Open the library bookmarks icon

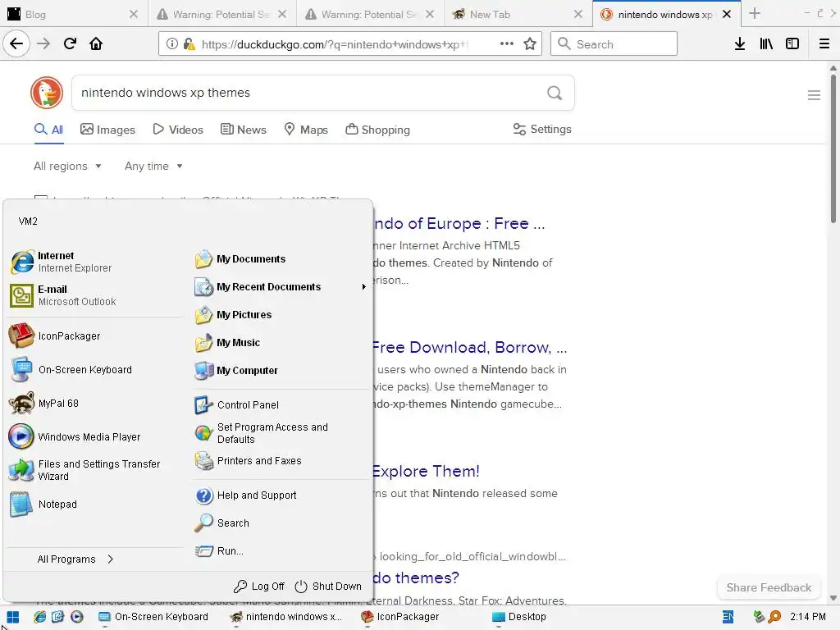(766, 44)
